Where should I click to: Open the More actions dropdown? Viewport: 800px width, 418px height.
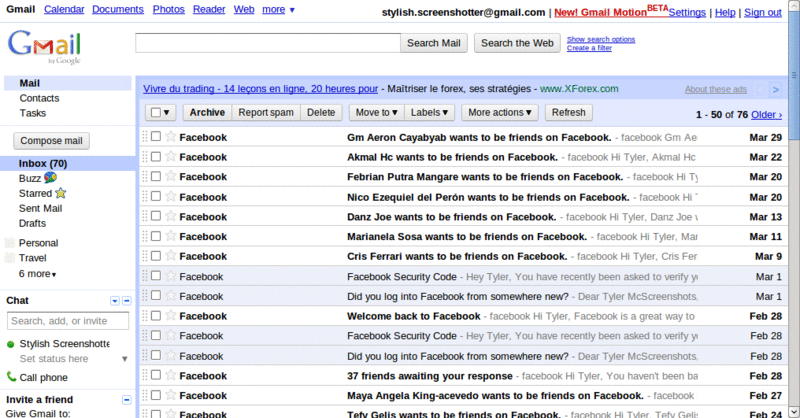[500, 112]
